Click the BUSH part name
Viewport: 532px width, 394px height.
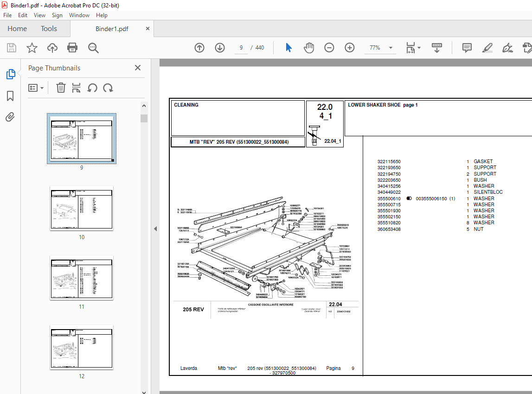coord(480,180)
